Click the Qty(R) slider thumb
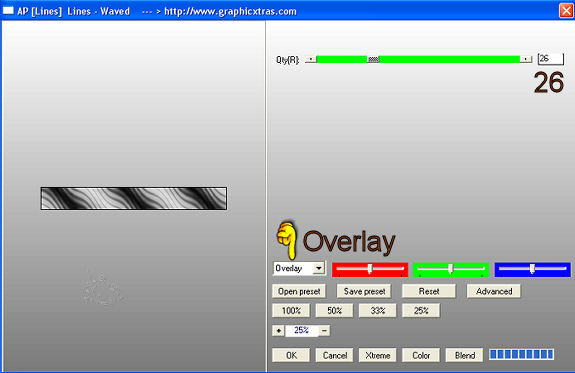575x373 pixels. pos(373,59)
